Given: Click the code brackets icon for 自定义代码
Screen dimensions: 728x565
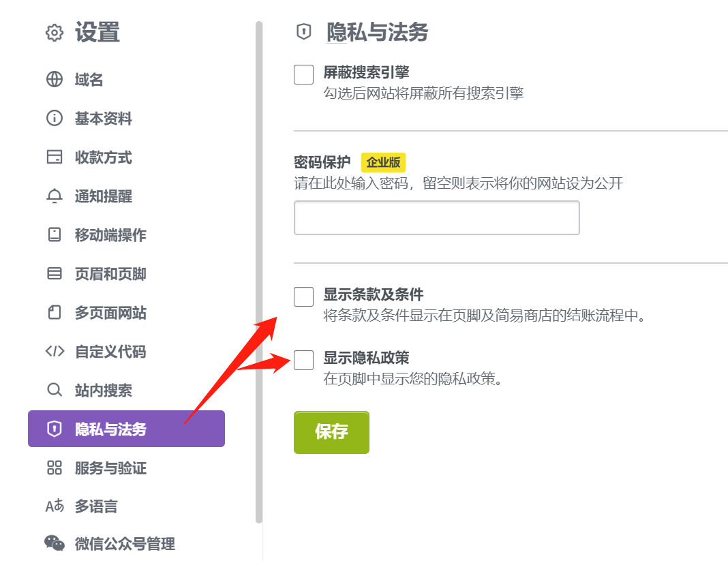Looking at the screenshot, I should tap(55, 351).
